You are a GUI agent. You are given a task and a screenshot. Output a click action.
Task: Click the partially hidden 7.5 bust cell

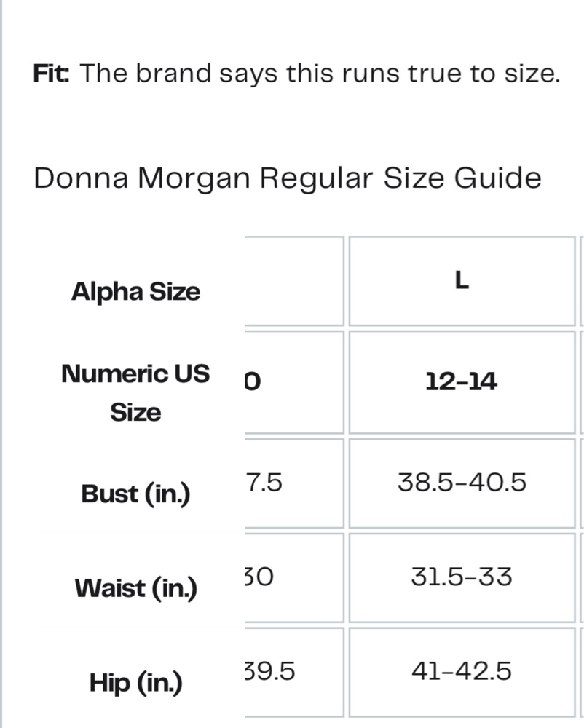point(294,483)
